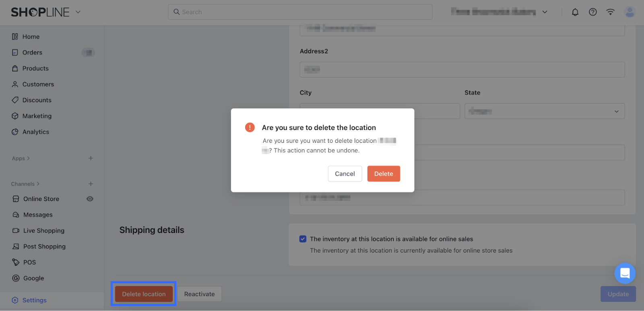Expand the SHOPLINE logo dropdown arrow
This screenshot has width=644, height=311.
coord(78,12)
